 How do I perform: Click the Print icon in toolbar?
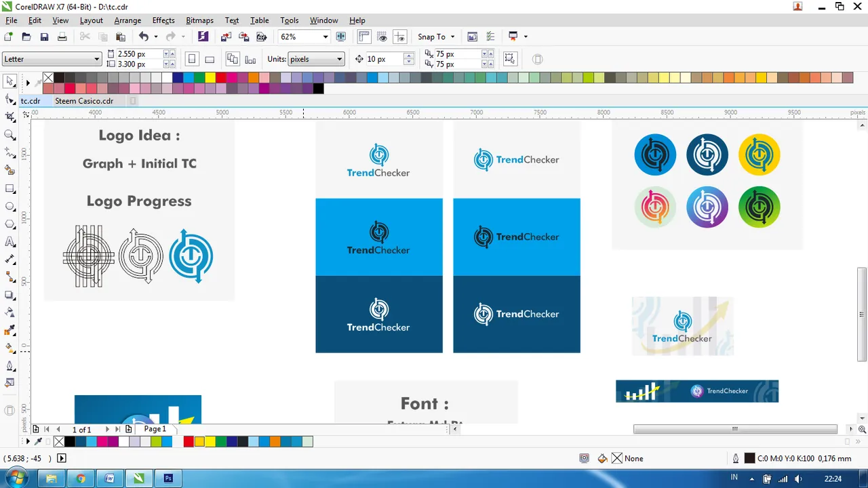62,37
